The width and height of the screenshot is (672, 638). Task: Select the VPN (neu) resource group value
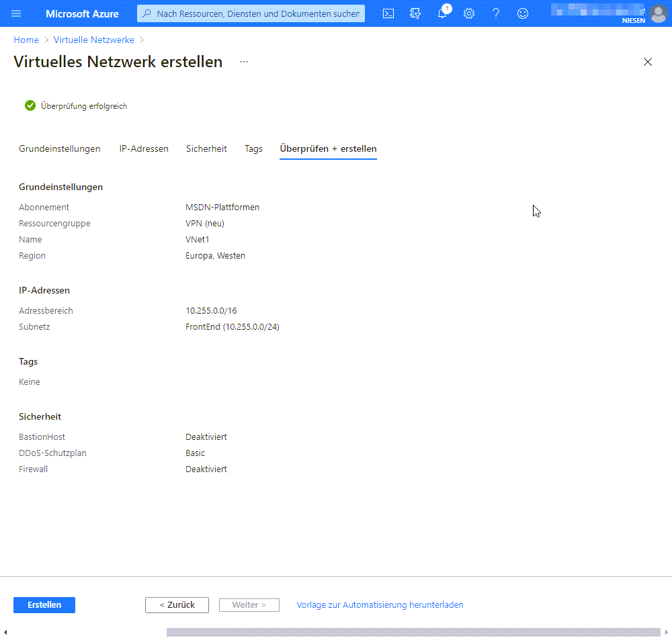205,224
